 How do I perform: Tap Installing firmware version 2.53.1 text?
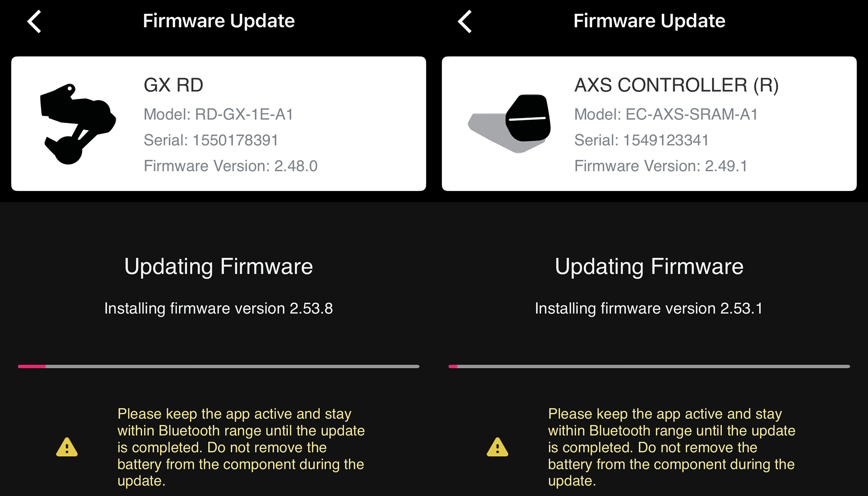pyautogui.click(x=649, y=309)
